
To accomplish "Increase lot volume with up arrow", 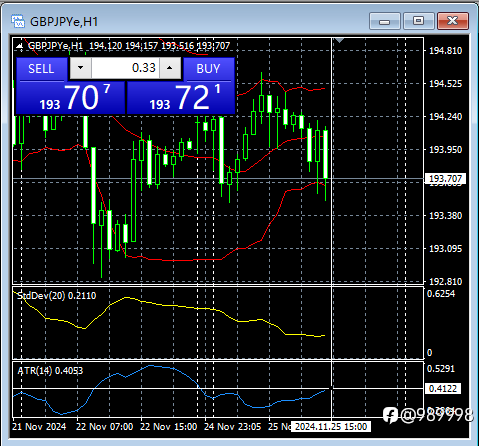I will [x=170, y=68].
